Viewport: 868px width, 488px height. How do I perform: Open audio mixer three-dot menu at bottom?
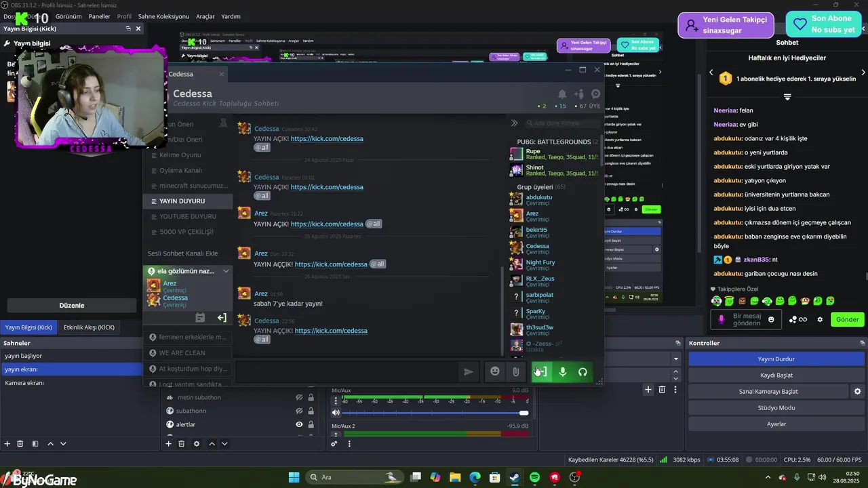(x=349, y=444)
